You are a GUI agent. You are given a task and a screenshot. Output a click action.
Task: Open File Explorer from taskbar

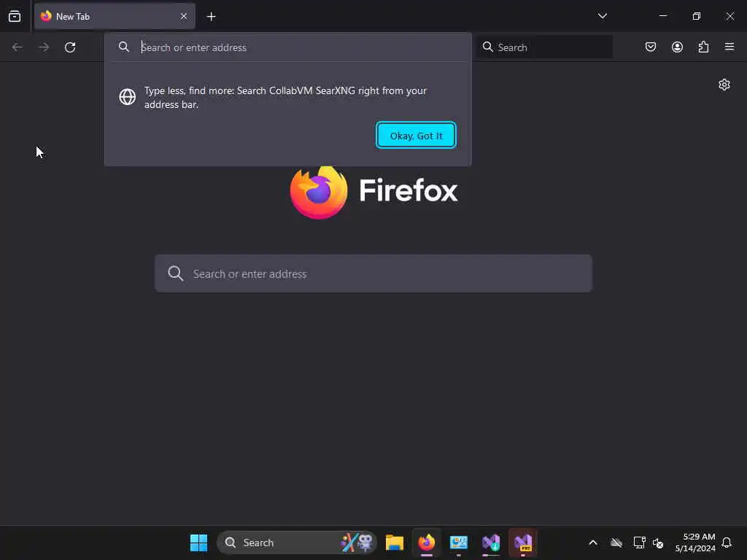395,542
